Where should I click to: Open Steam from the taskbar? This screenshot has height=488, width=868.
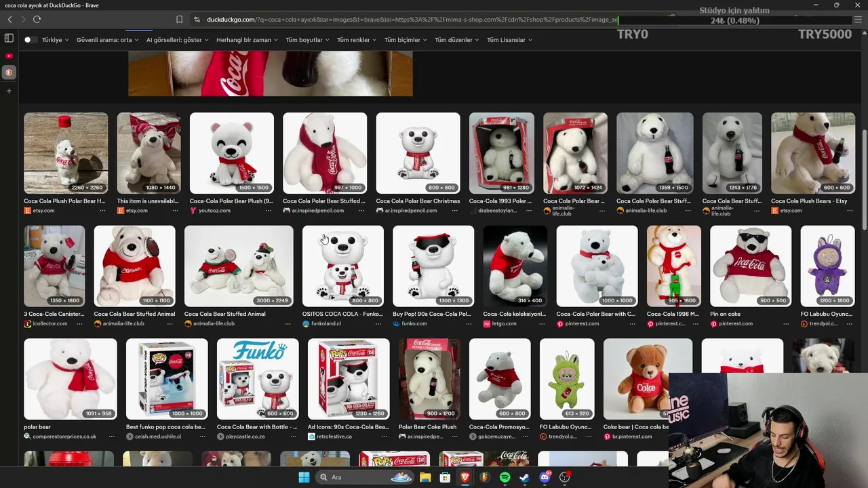point(524,477)
